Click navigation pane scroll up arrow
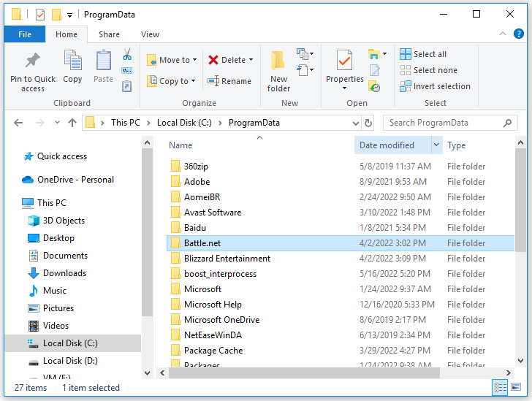Image resolution: width=532 pixels, height=401 pixels. tap(148, 142)
